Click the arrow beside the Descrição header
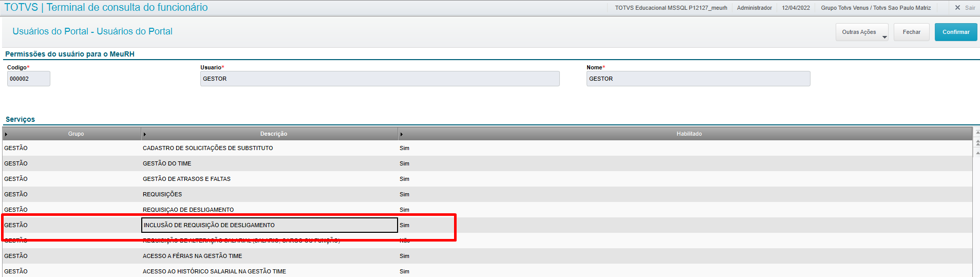 point(145,134)
